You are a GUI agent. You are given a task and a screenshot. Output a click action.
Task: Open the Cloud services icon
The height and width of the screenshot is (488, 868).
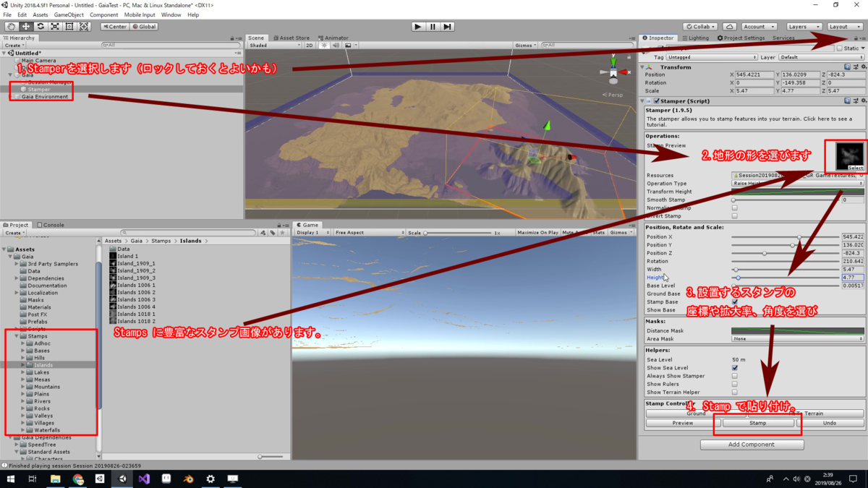730,27
